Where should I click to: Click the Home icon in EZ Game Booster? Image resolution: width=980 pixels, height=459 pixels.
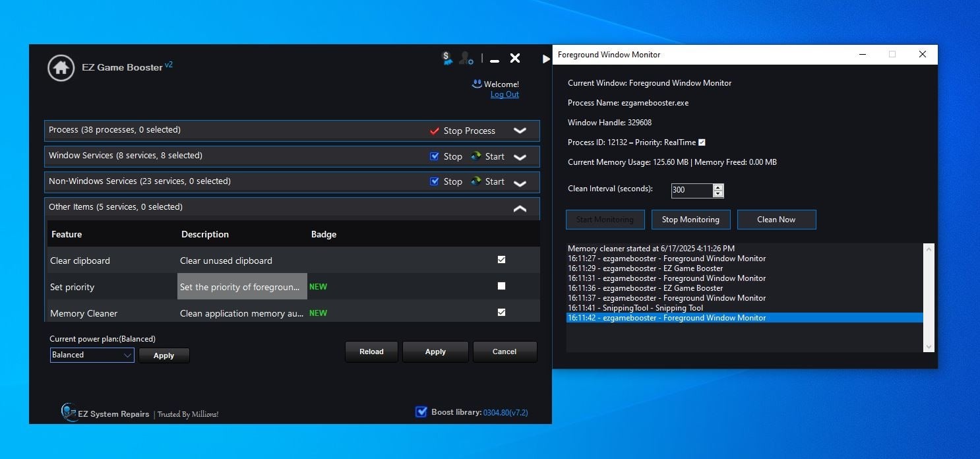(x=61, y=67)
